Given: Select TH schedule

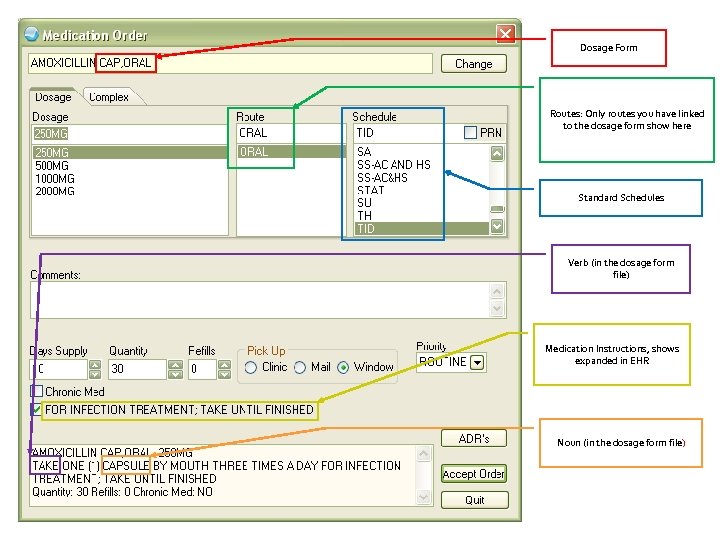Looking at the screenshot, I should point(422,215).
